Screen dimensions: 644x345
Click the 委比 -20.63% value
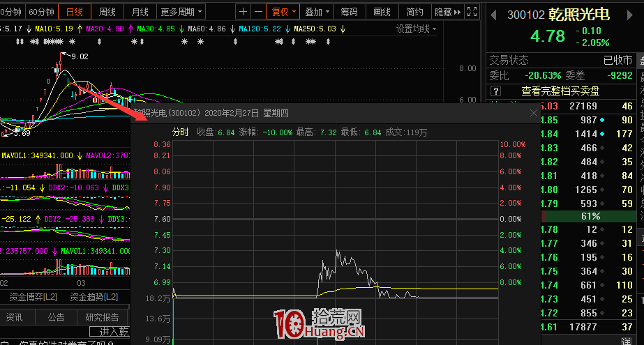[x=543, y=75]
